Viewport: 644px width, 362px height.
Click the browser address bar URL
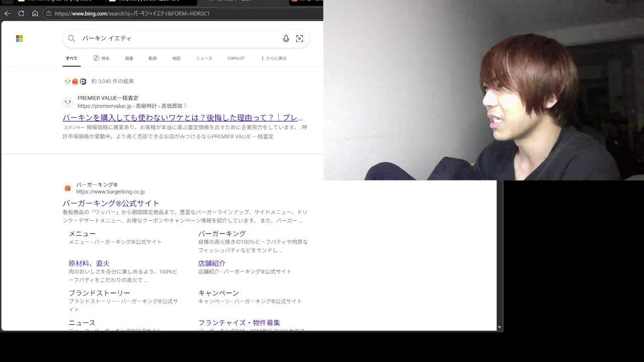point(132,14)
